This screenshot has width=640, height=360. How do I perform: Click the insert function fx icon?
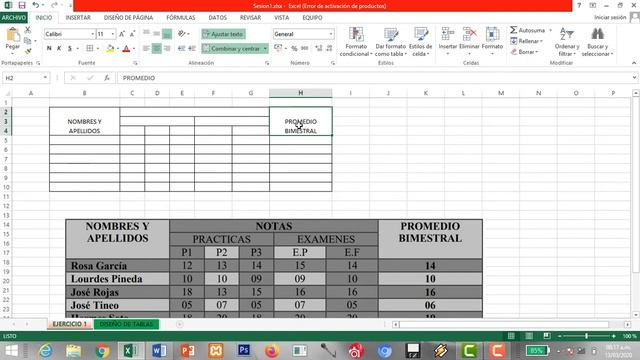pyautogui.click(x=107, y=78)
